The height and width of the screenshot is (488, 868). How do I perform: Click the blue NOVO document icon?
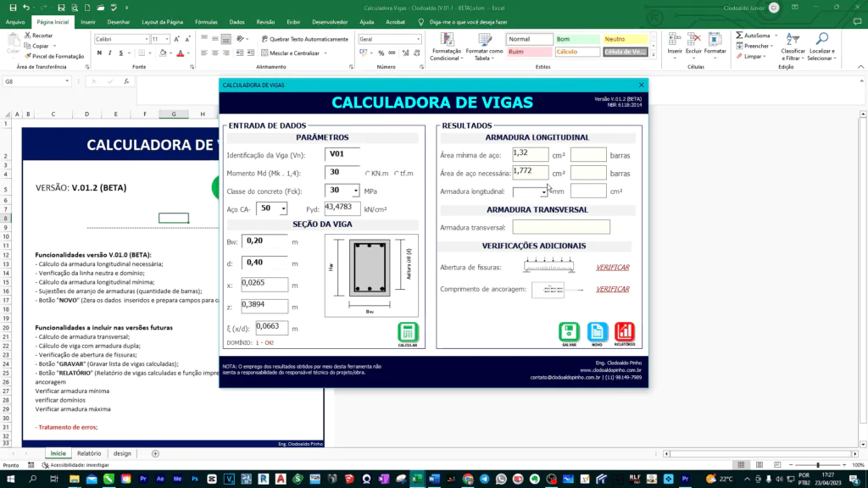597,332
